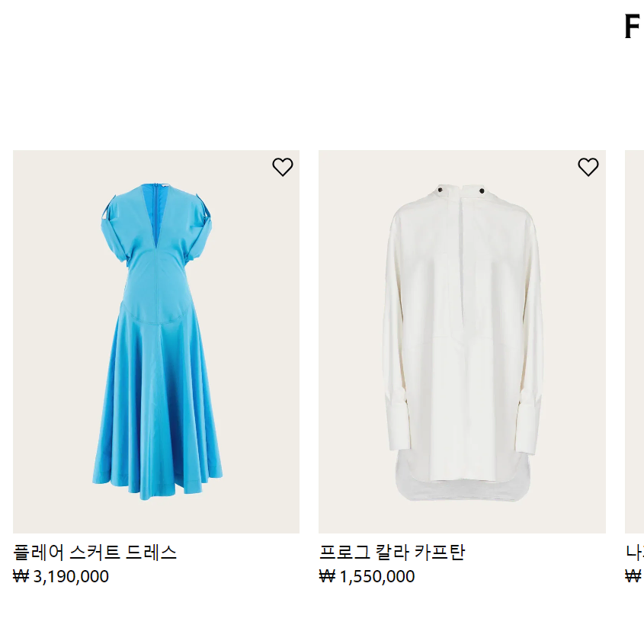Click the cut-off third product's ₩ price
Viewport: 644px width, 644px height.
[634, 576]
